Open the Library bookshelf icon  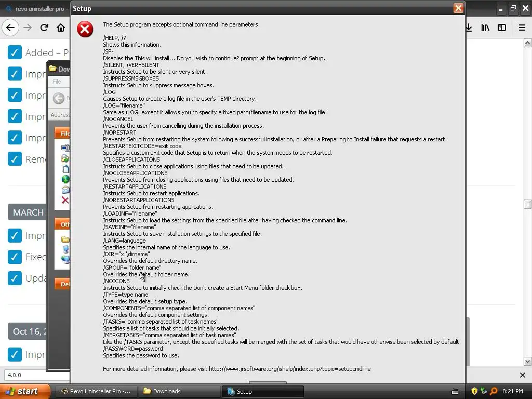485,28
